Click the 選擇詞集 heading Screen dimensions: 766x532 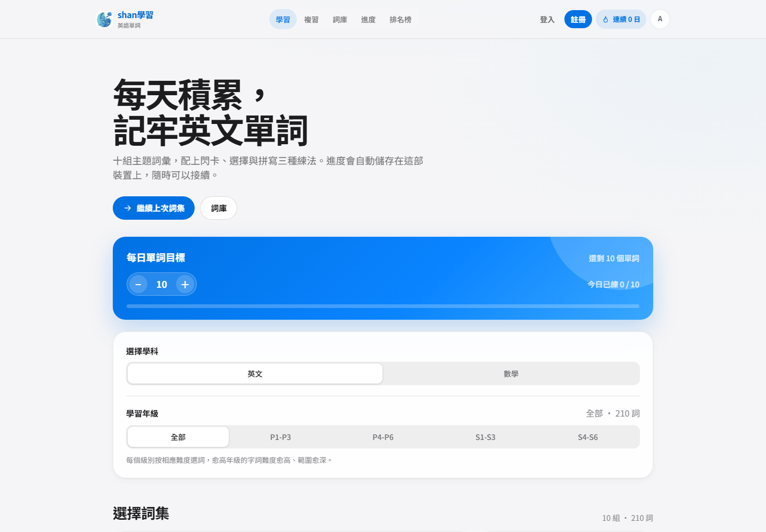(x=141, y=513)
